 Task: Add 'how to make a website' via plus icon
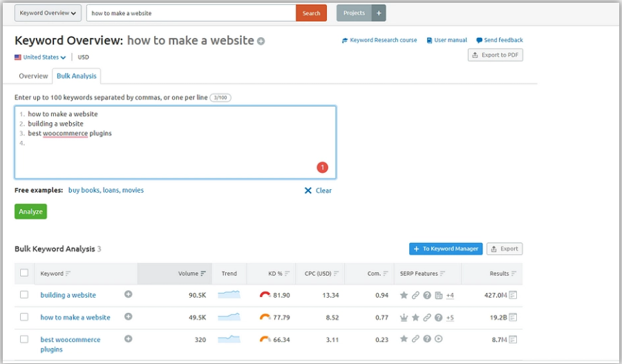coord(128,316)
